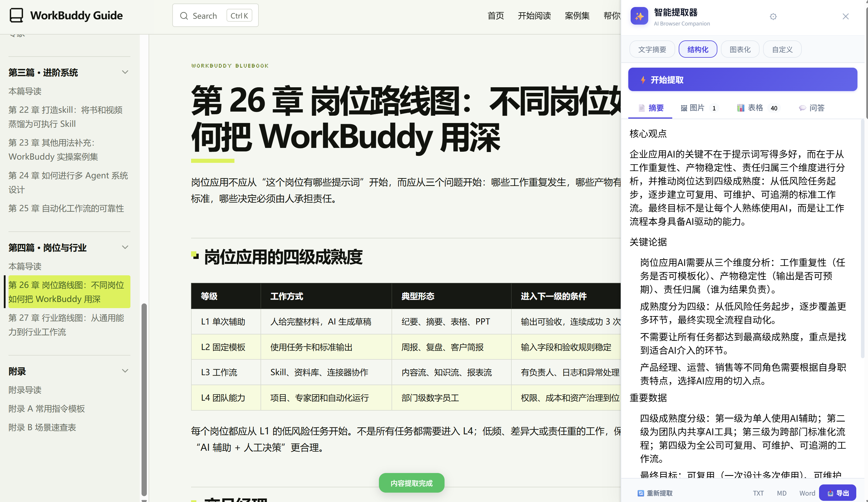Open 第 22 章 打造skill chapter link
Image resolution: width=868 pixels, height=502 pixels.
[x=65, y=117]
